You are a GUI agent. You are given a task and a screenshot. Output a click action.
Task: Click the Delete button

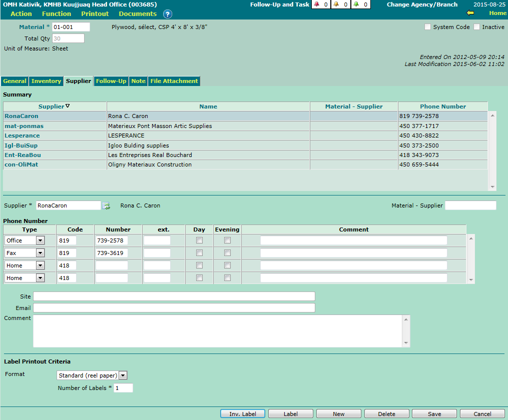pos(386,414)
